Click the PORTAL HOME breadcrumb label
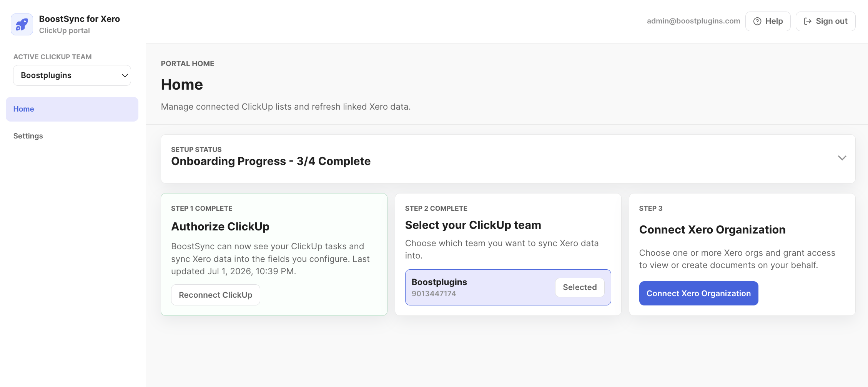The image size is (868, 387). (188, 64)
